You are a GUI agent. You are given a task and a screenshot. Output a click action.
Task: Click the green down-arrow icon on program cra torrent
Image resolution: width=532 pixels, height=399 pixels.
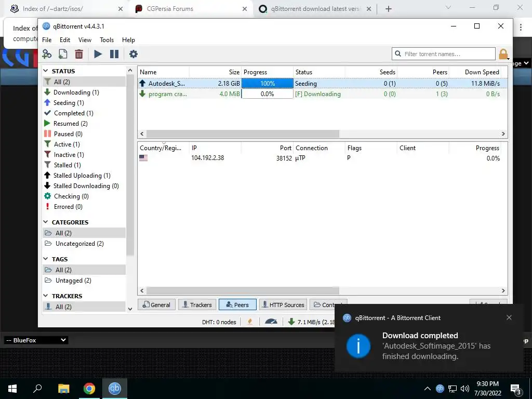[x=142, y=94]
